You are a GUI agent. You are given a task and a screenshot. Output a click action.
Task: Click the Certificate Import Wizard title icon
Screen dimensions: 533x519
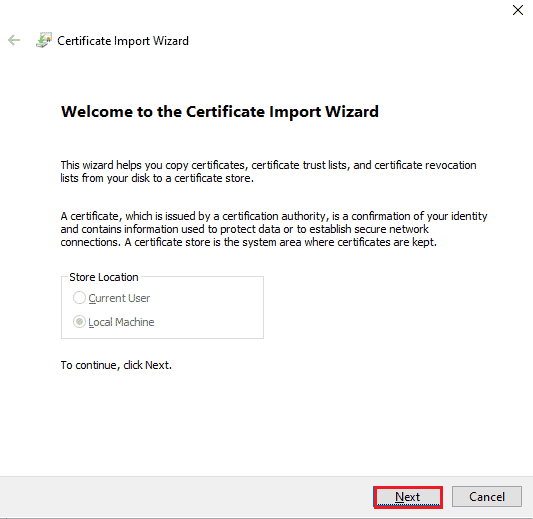click(44, 40)
